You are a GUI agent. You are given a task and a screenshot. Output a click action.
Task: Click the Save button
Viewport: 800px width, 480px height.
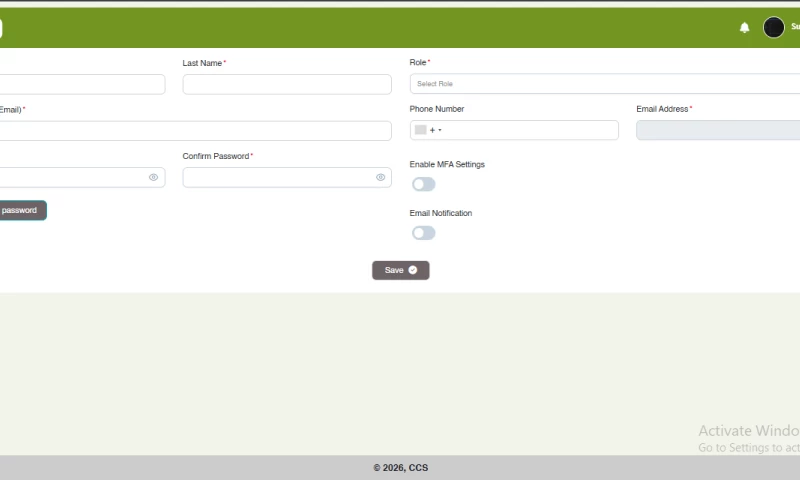[x=401, y=270]
